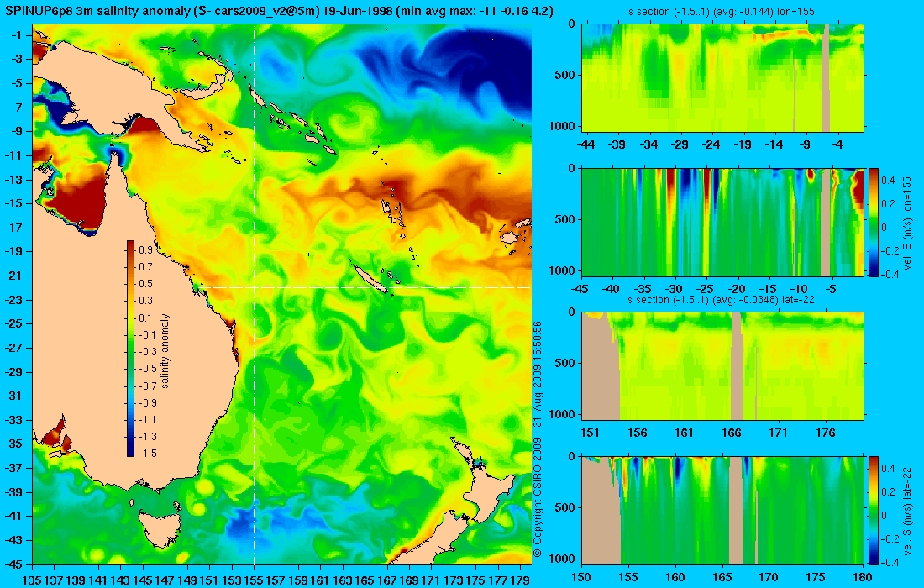
Task: Click the '179' longitude tick on the main map
Action: pos(520,580)
